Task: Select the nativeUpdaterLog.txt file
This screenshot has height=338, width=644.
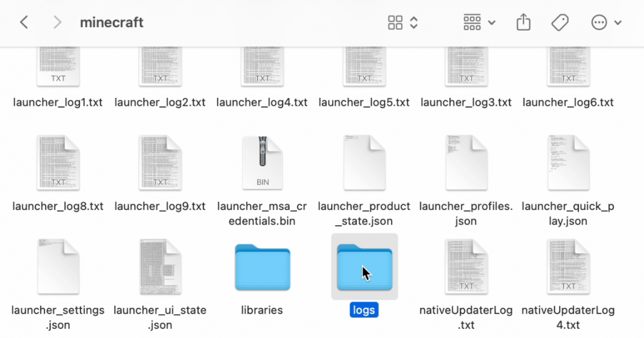Action: coord(466,267)
